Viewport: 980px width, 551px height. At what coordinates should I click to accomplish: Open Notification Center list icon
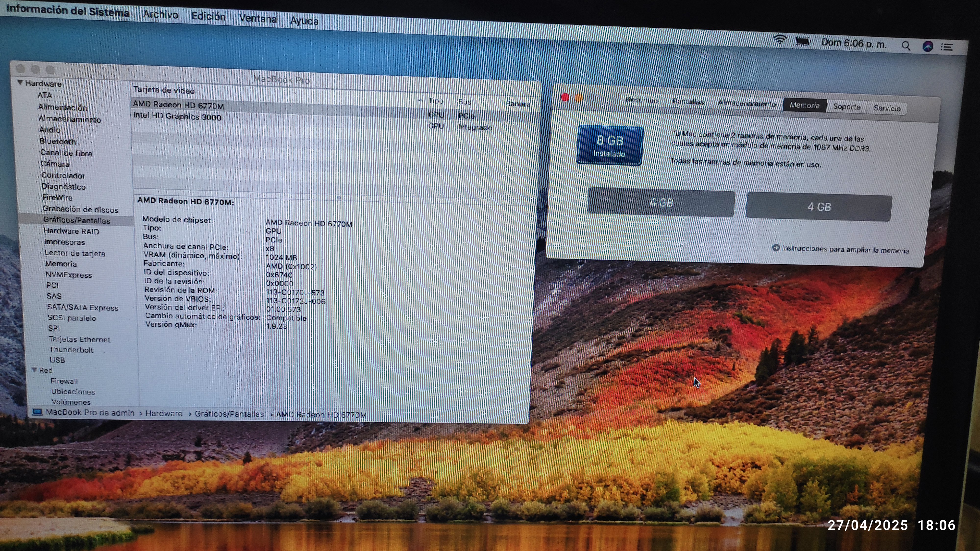(x=947, y=47)
